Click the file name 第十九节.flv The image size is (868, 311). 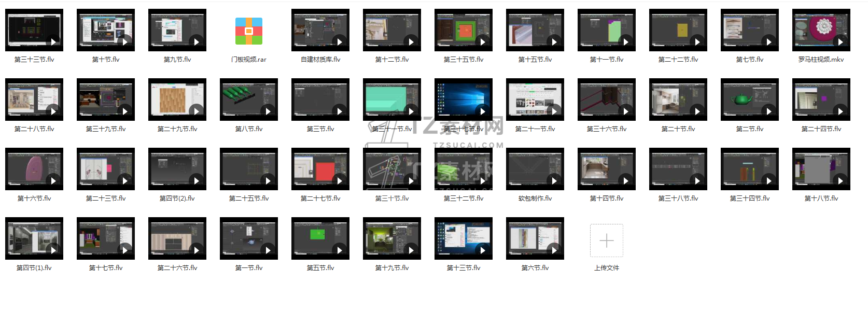392,268
